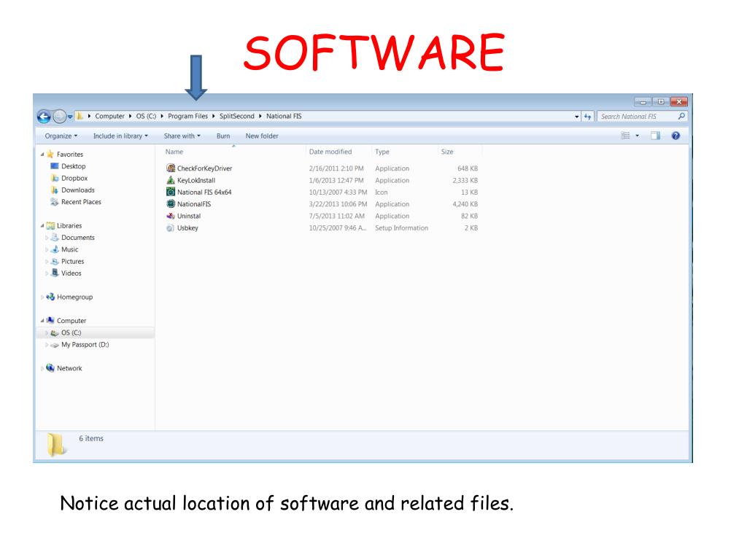Image resolution: width=747 pixels, height=560 pixels.
Task: Expand the Network node arrow
Action: click(x=42, y=368)
